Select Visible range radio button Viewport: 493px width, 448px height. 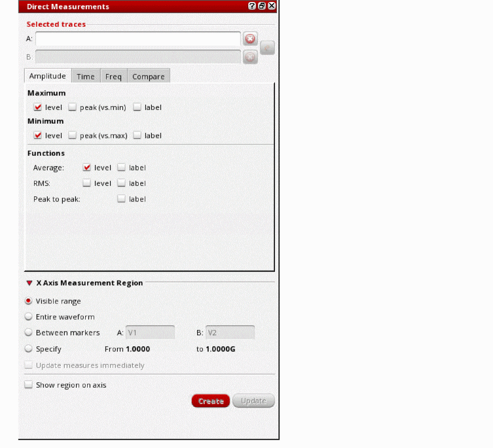click(x=29, y=301)
